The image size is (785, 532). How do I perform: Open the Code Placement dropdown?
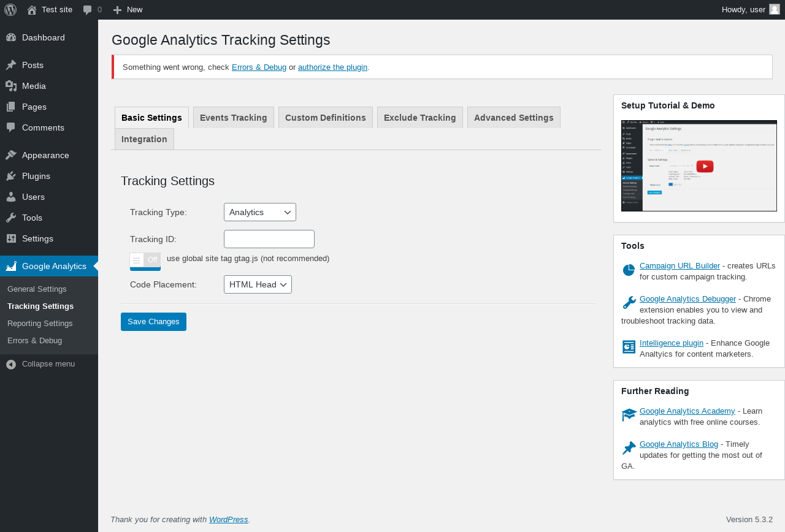coord(258,284)
